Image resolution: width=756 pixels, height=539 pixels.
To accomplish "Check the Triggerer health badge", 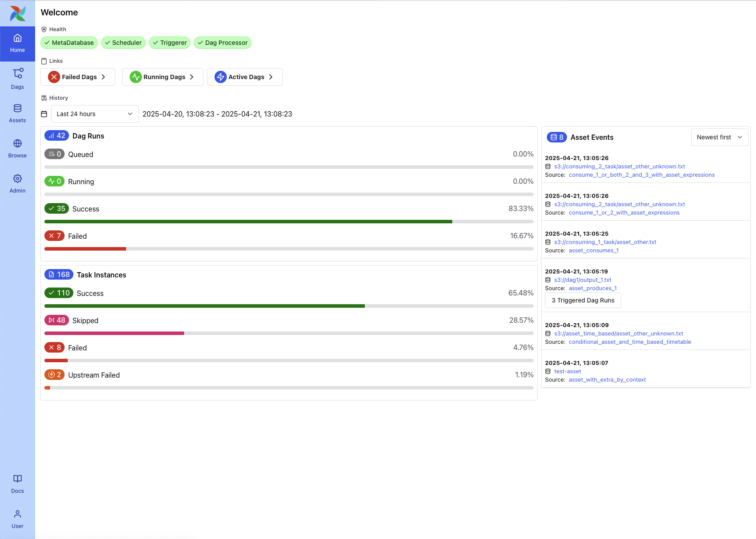I will [x=170, y=43].
